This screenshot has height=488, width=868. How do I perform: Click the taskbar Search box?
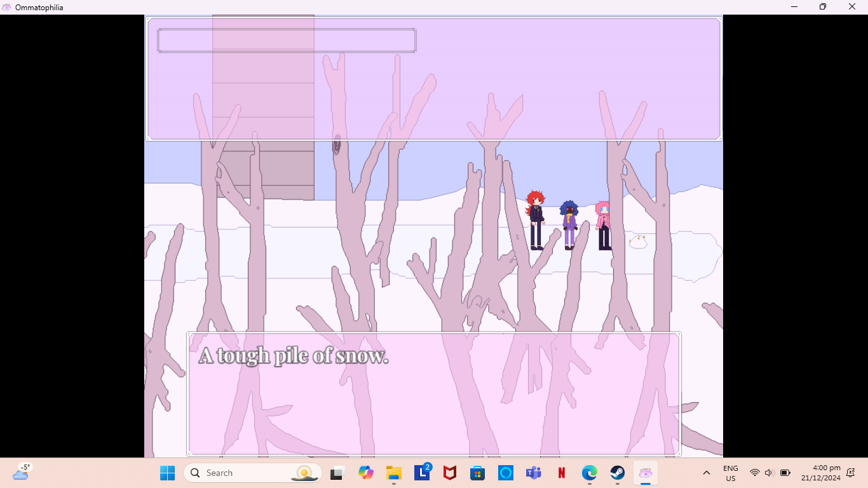point(252,473)
